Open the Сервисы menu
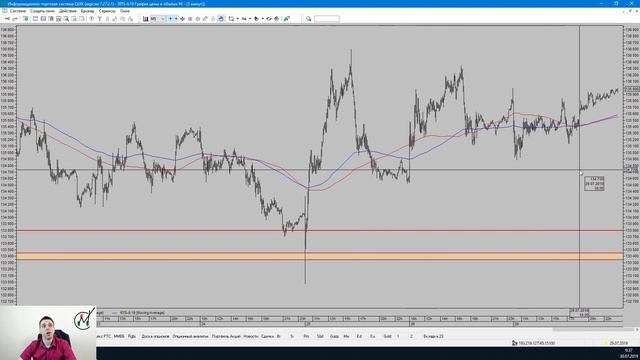 tap(107, 11)
